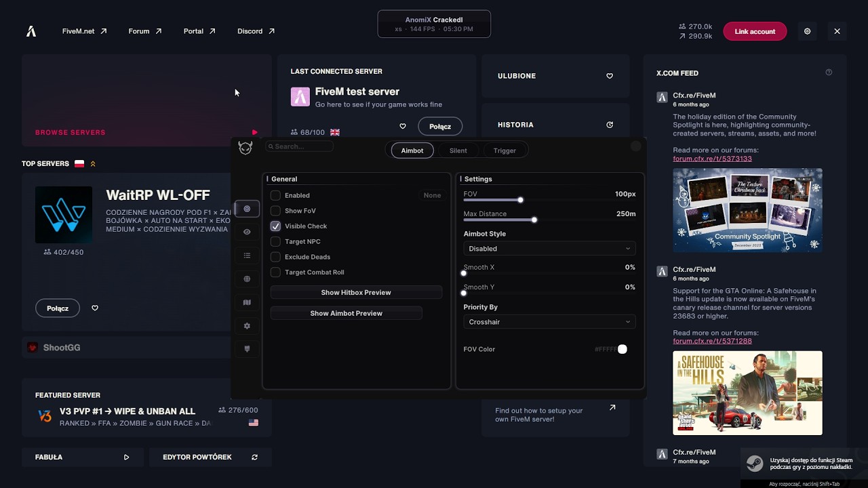Click Show Aimbot Preview button
This screenshot has width=868, height=488.
(347, 313)
